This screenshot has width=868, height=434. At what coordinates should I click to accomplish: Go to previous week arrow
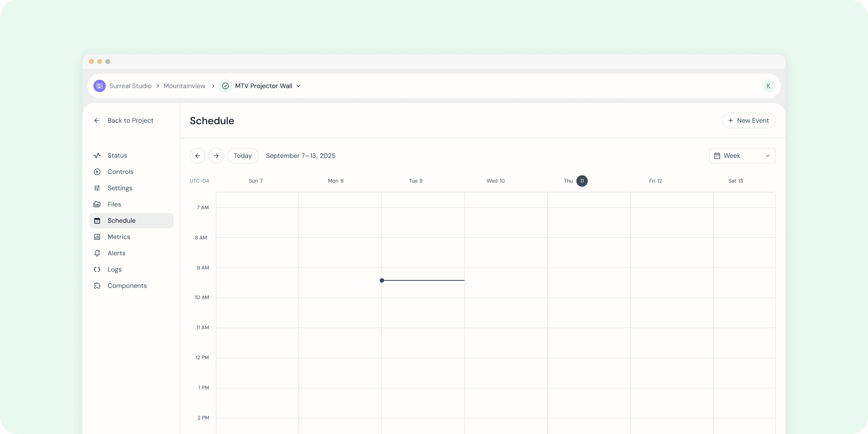197,156
